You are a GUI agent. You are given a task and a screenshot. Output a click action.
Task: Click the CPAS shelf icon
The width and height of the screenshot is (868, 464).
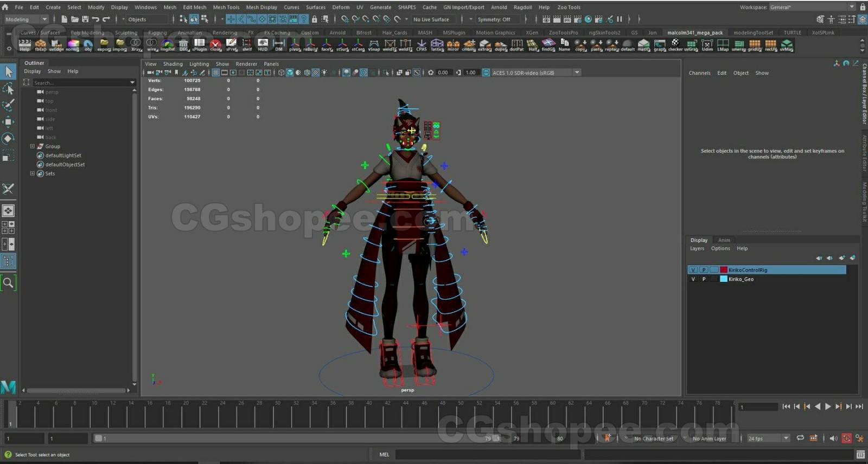tap(422, 44)
